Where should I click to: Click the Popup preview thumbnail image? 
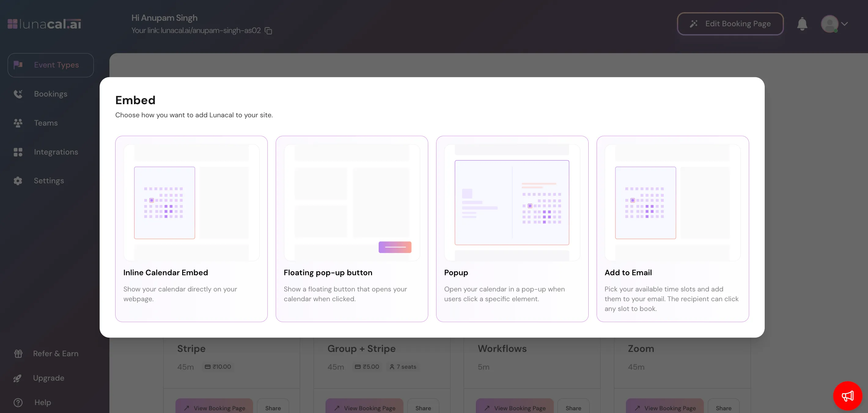(512, 202)
